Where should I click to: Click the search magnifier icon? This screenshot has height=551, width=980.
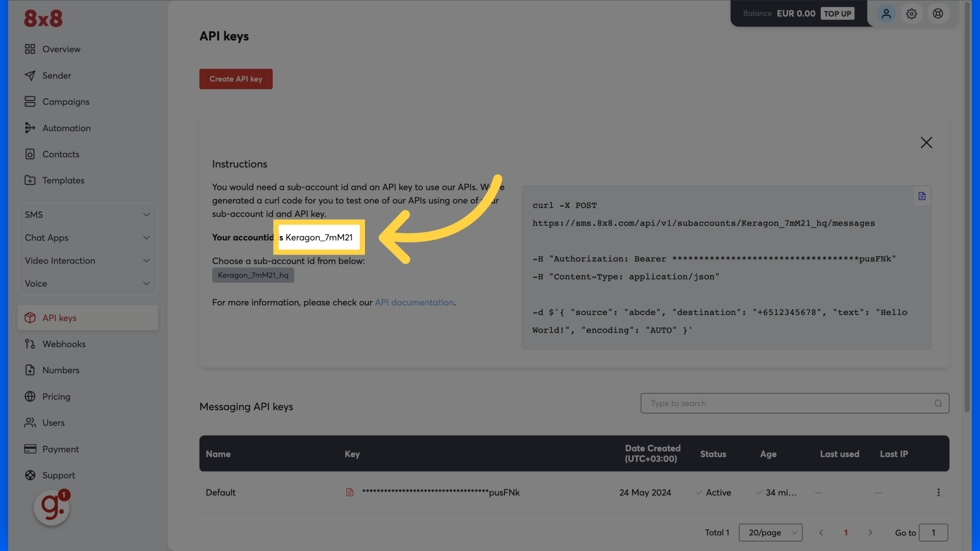click(938, 403)
